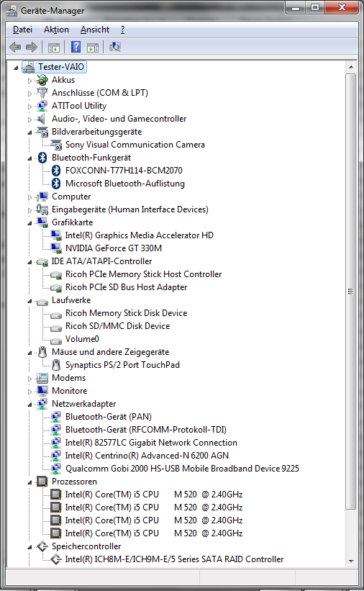Click the Bluetooth-Funkgerät Bluetooth icon
364x591 pixels.
pyautogui.click(x=42, y=158)
